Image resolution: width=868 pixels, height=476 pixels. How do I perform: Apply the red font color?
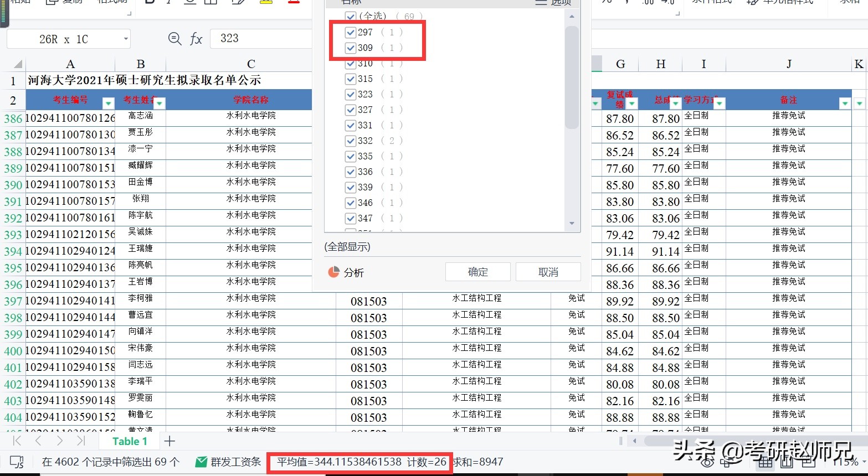[294, 3]
